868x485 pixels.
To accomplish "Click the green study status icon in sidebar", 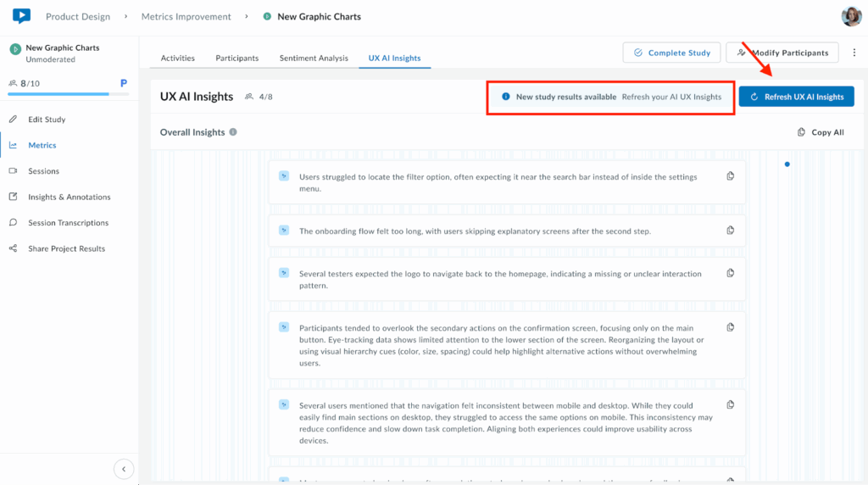I will pyautogui.click(x=15, y=49).
